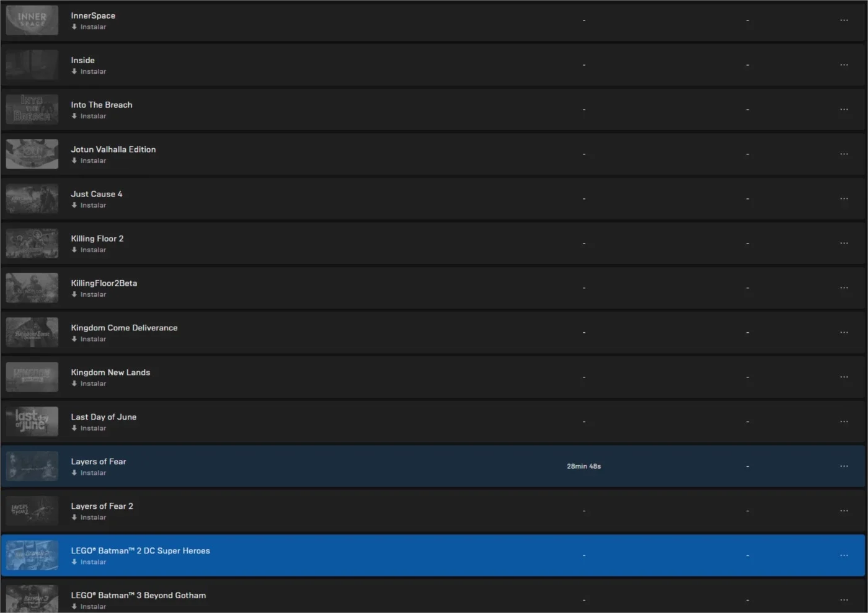This screenshot has width=868, height=613.
Task: Click the Kingdom Come Deliverance title
Action: coord(124,328)
